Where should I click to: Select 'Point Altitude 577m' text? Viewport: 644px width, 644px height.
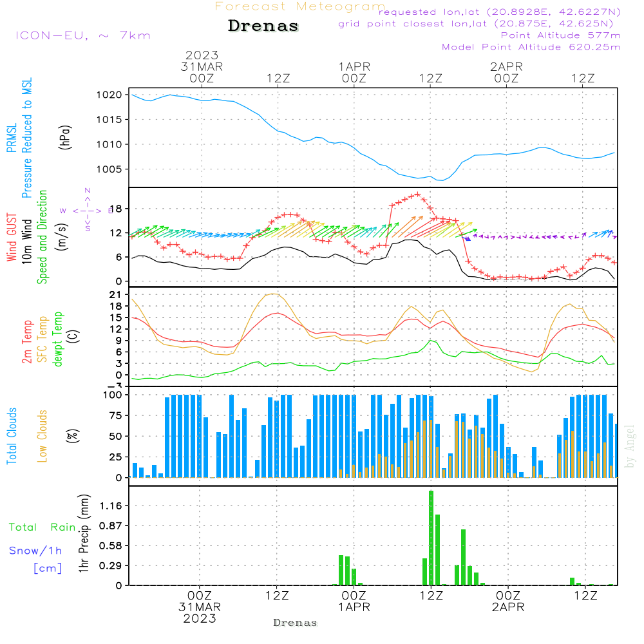click(560, 35)
